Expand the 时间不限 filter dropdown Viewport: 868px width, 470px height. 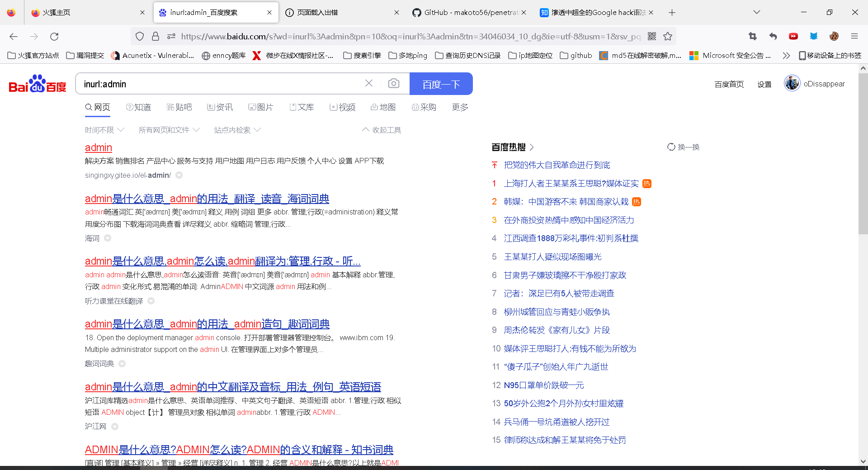[x=104, y=130]
